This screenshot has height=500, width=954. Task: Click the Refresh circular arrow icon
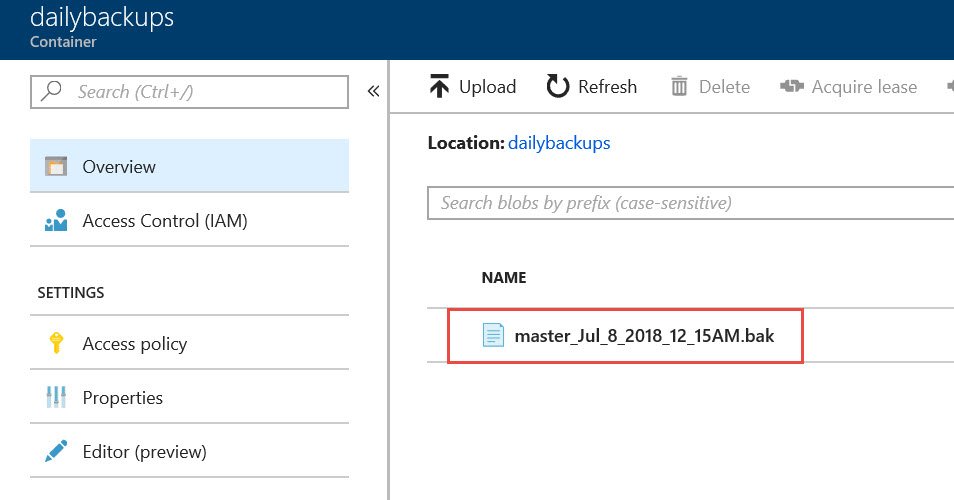pos(557,86)
